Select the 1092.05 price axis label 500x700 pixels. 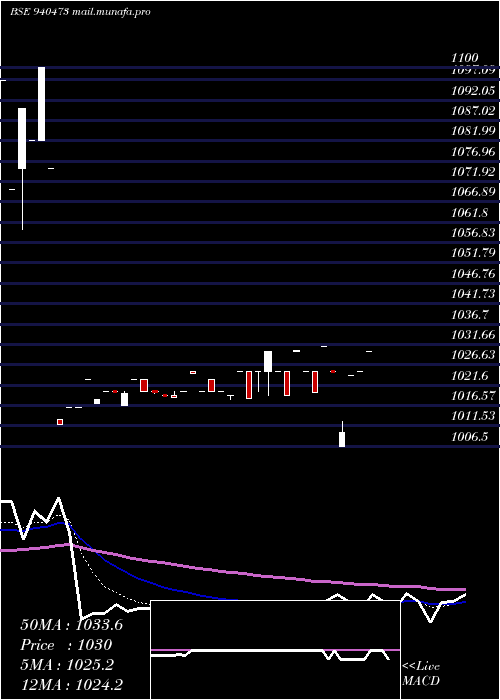tap(473, 91)
